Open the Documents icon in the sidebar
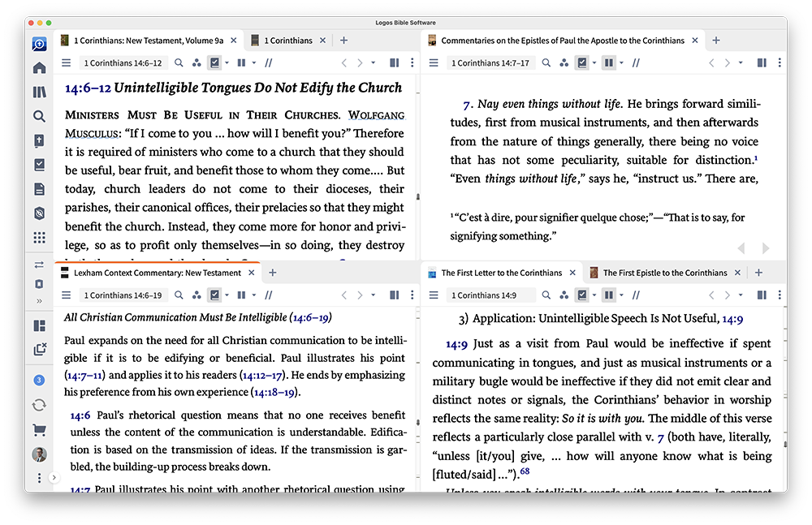812x525 pixels. coord(39,189)
